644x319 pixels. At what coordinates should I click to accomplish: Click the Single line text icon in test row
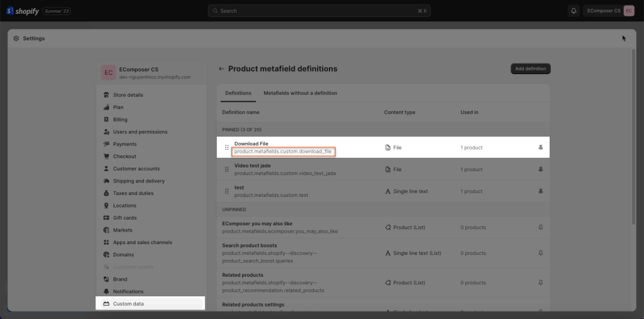(387, 191)
